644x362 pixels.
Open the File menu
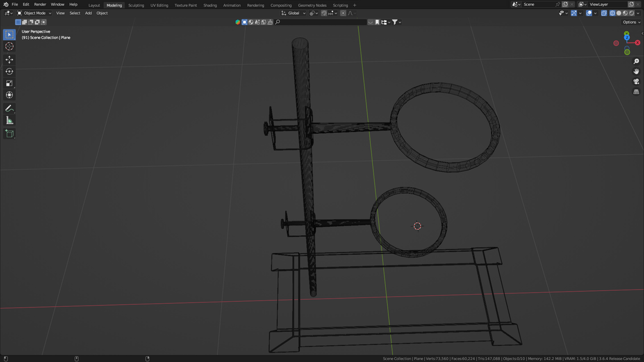click(x=15, y=4)
